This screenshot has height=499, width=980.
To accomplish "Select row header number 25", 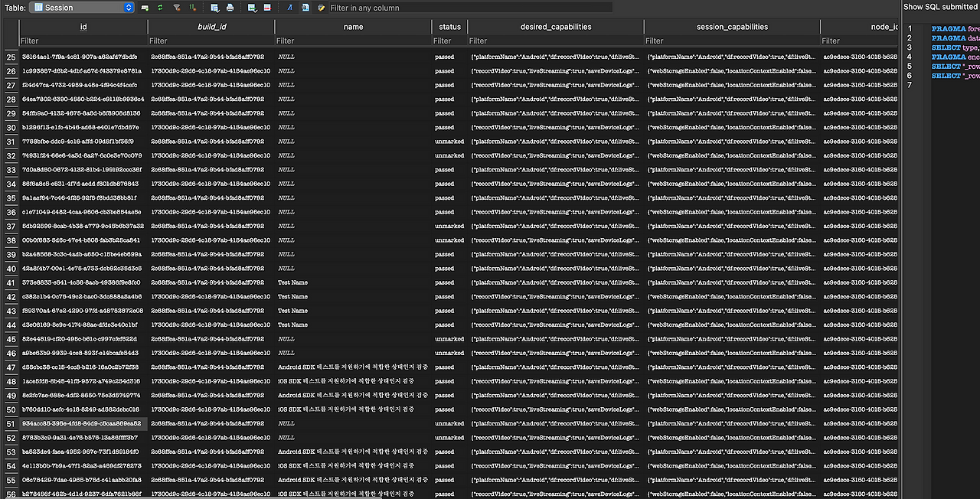I will click(x=10, y=57).
